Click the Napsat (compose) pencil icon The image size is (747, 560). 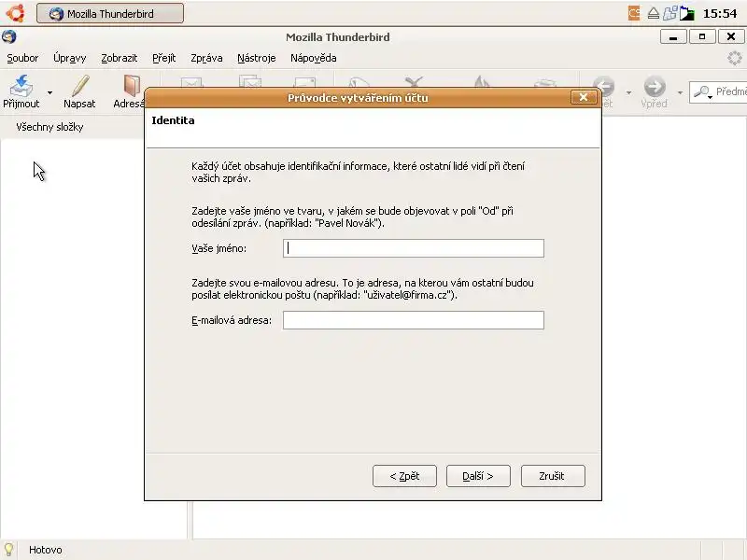click(79, 86)
